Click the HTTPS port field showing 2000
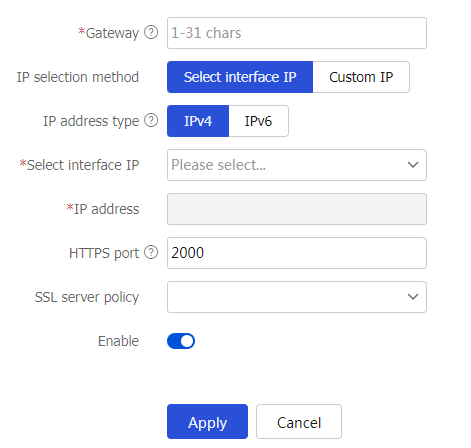The height and width of the screenshot is (448, 471). pyautogui.click(x=297, y=253)
